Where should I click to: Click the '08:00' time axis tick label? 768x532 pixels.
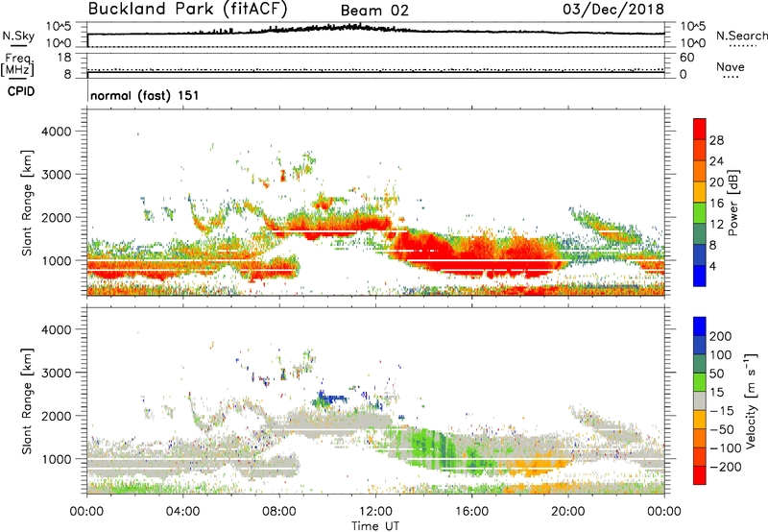point(279,512)
